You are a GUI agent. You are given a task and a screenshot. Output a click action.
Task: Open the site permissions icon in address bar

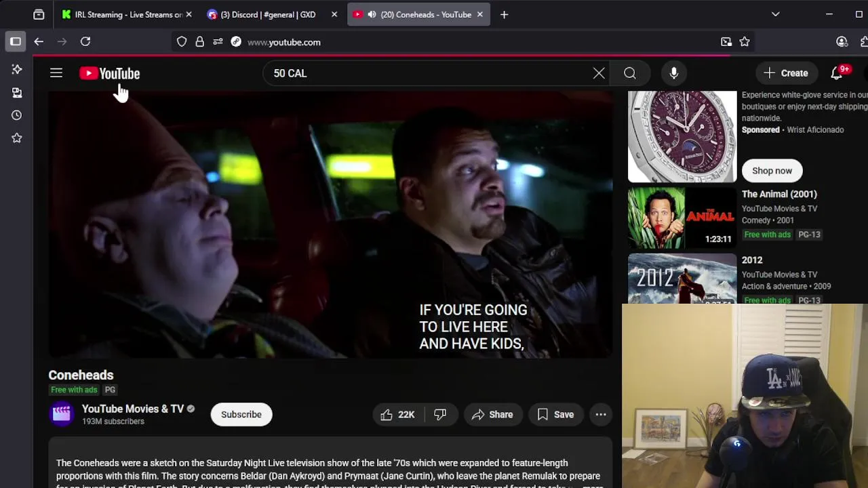218,42
